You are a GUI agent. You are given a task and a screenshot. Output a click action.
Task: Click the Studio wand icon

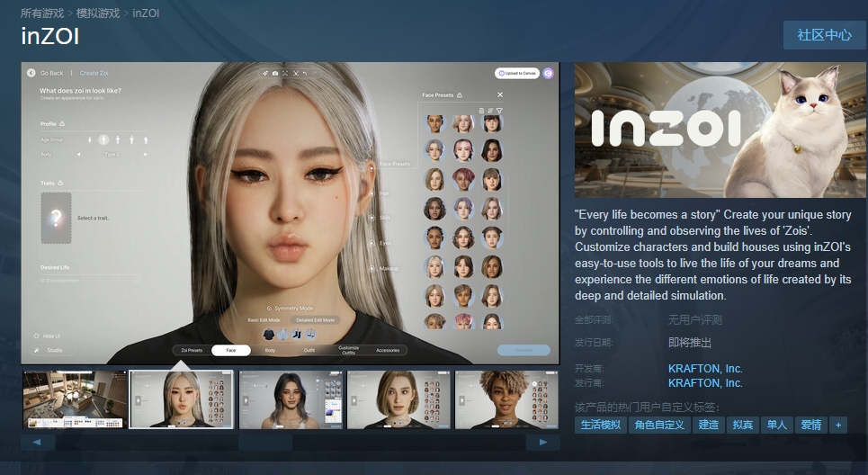37,351
